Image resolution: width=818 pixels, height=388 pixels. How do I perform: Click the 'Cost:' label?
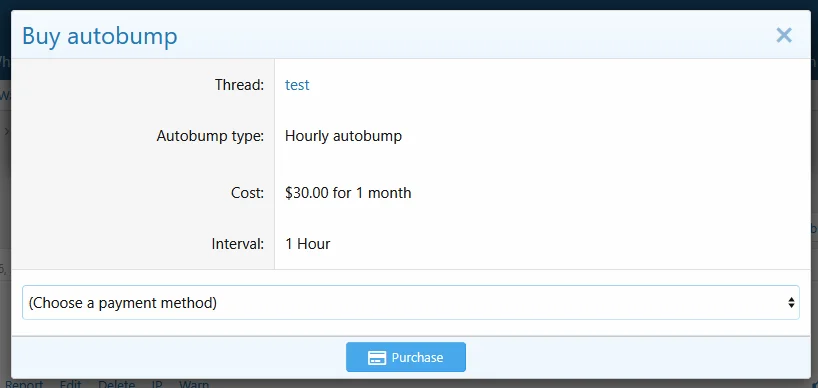[x=247, y=193]
